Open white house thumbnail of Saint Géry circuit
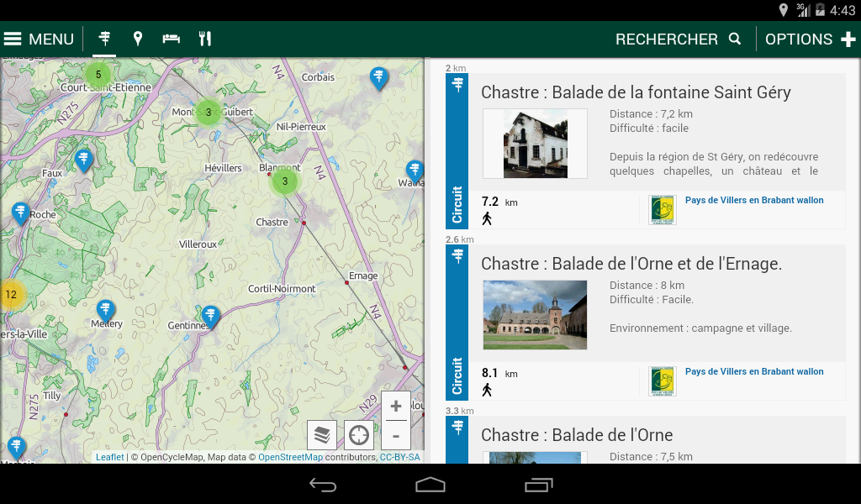861x504 pixels. (x=535, y=144)
